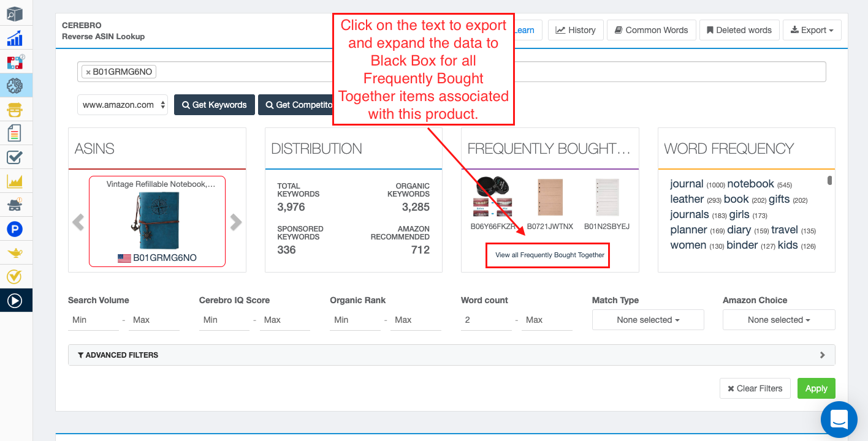This screenshot has height=441, width=868.
Task: Click View all Frequently Bought Together
Action: pyautogui.click(x=550, y=255)
